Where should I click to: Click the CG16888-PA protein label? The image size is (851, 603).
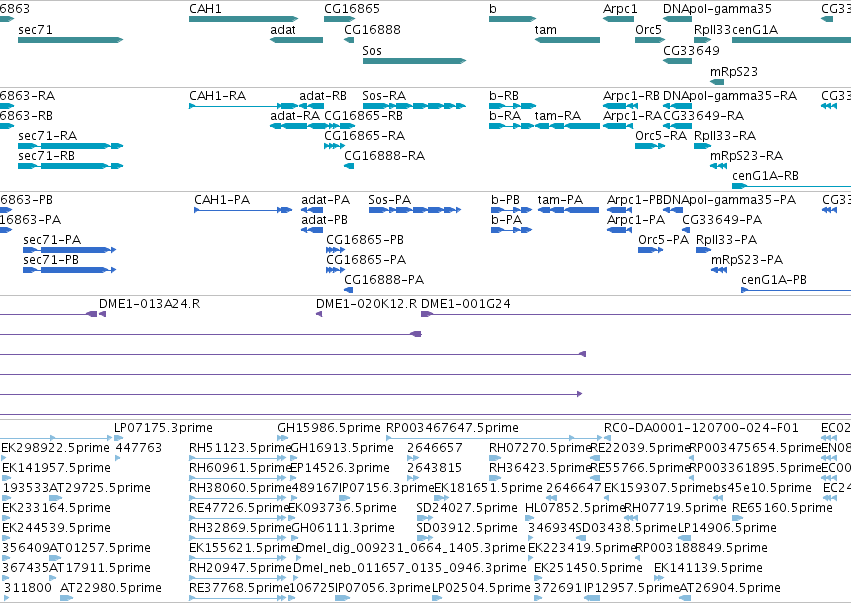pos(384,280)
